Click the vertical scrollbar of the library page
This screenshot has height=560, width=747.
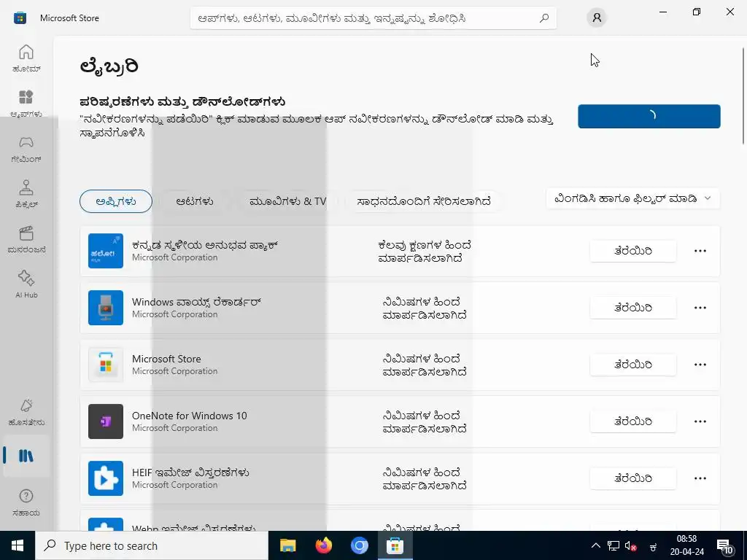pos(743,96)
